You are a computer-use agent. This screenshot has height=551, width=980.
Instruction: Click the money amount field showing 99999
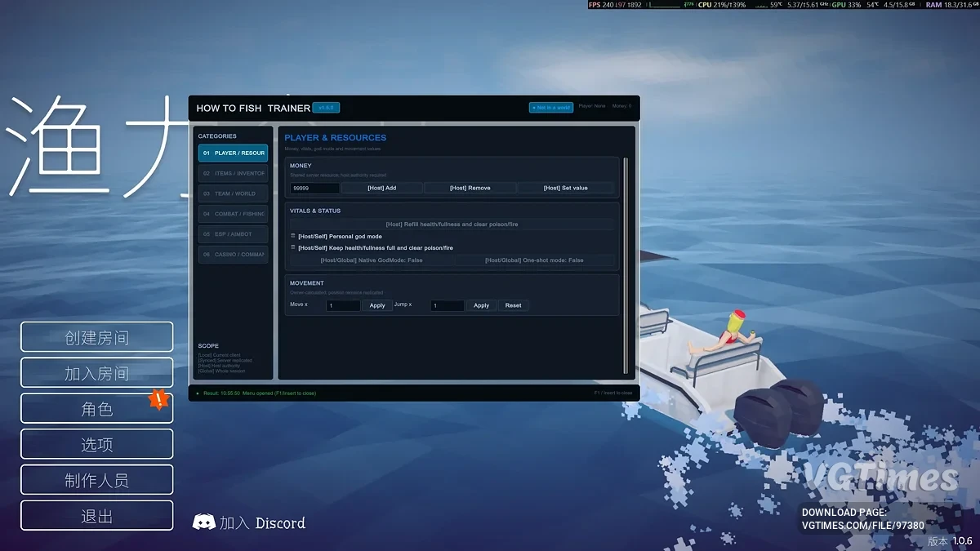[315, 188]
